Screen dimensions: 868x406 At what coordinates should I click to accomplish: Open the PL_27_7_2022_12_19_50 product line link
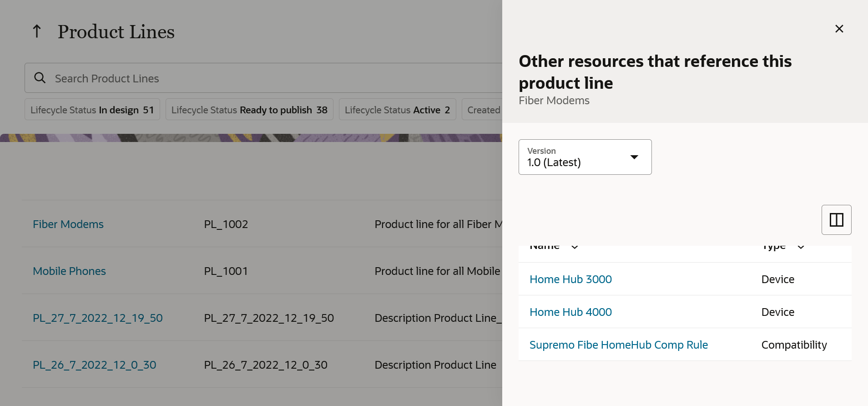point(98,318)
